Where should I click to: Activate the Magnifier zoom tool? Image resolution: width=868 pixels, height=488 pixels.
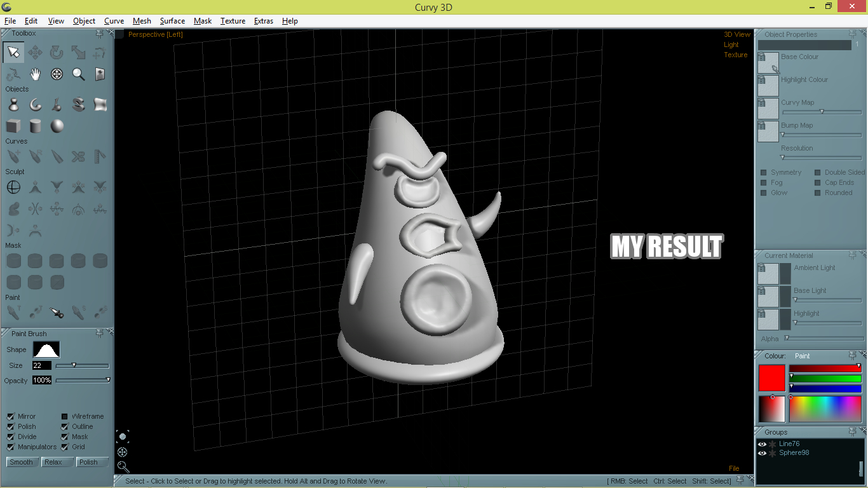pyautogui.click(x=78, y=74)
